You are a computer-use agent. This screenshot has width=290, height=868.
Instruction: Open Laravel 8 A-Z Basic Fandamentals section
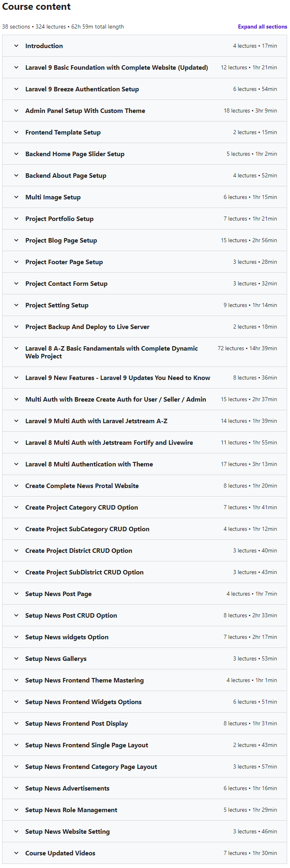(x=112, y=352)
